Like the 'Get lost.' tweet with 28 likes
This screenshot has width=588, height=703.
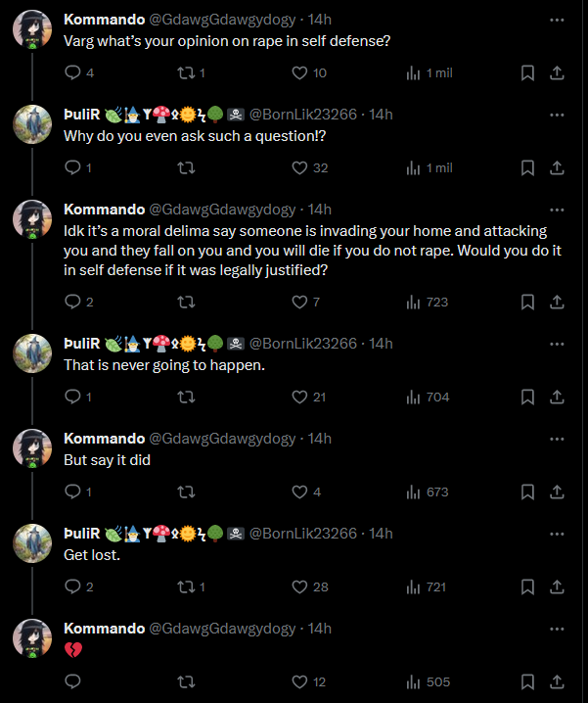[310, 586]
